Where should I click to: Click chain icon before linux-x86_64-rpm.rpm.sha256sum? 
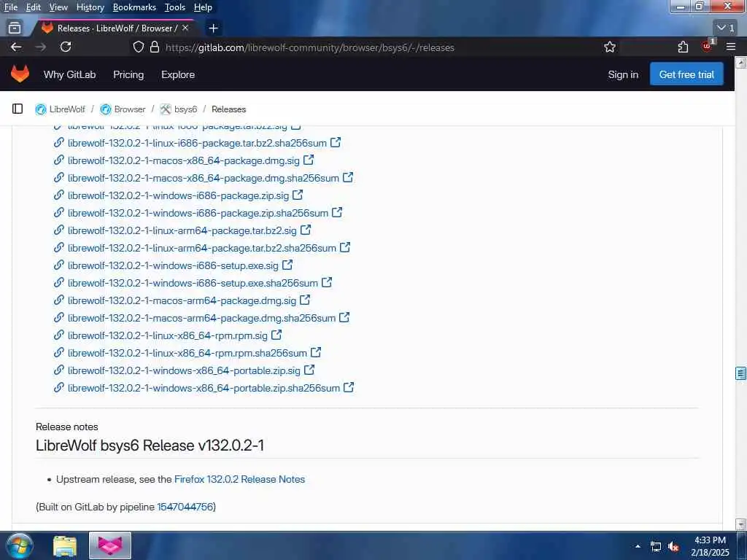click(58, 352)
